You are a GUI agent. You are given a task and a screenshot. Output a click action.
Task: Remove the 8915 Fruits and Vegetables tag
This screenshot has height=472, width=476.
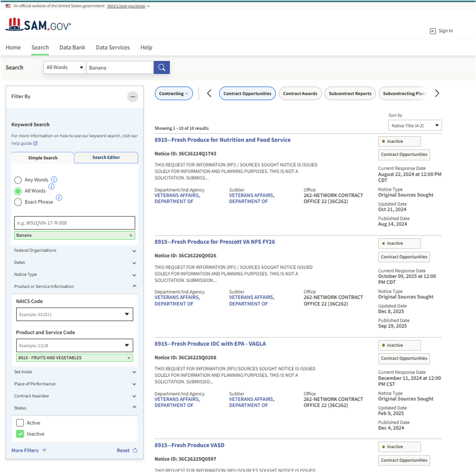129,358
